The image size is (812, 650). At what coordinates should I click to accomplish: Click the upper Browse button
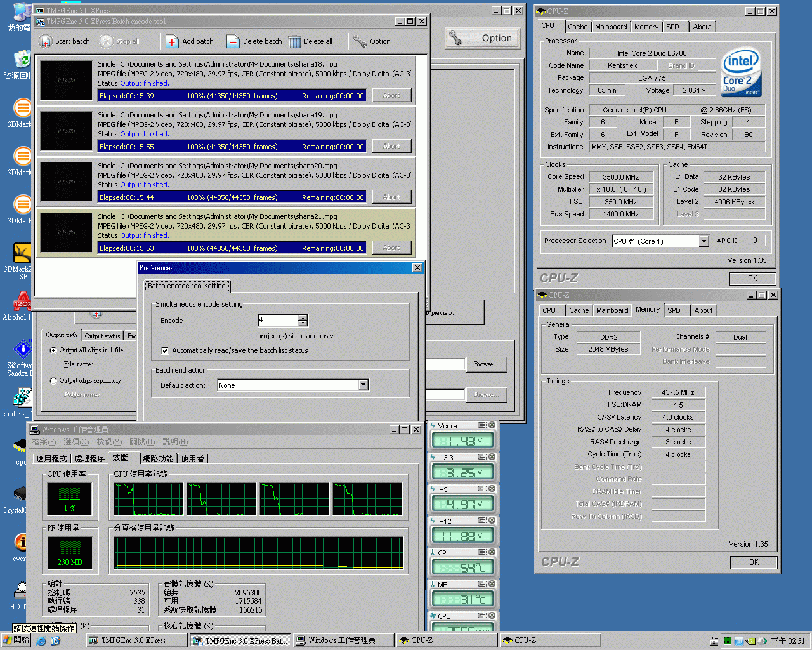tap(486, 364)
